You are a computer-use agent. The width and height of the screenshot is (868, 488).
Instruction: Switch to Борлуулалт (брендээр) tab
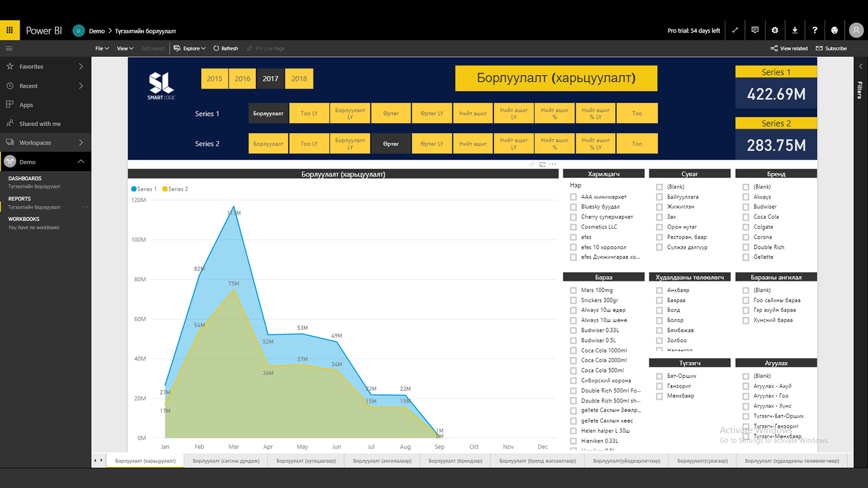tap(455, 461)
